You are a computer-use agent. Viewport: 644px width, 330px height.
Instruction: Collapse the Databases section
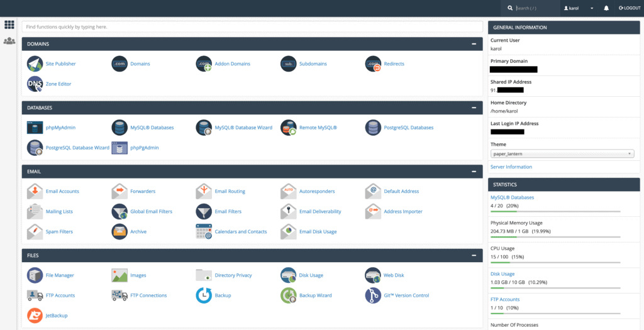tap(474, 108)
